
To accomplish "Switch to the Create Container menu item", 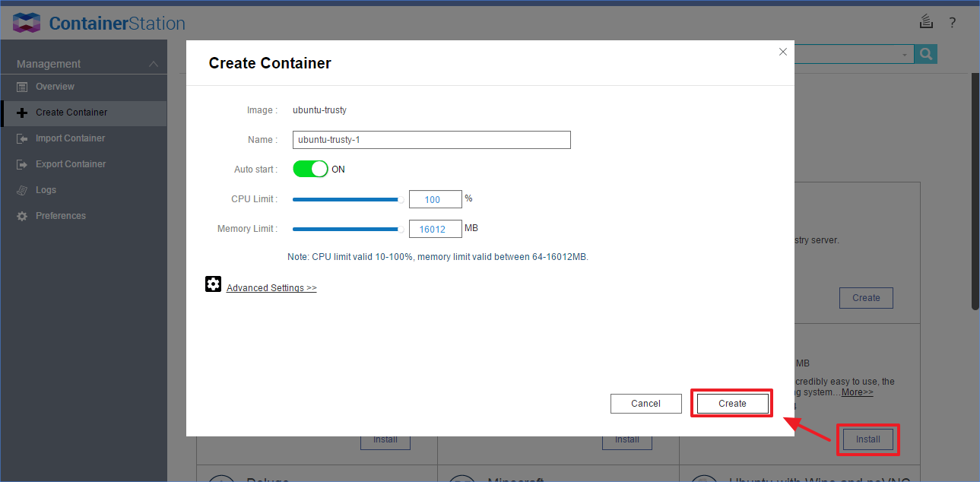I will click(68, 113).
